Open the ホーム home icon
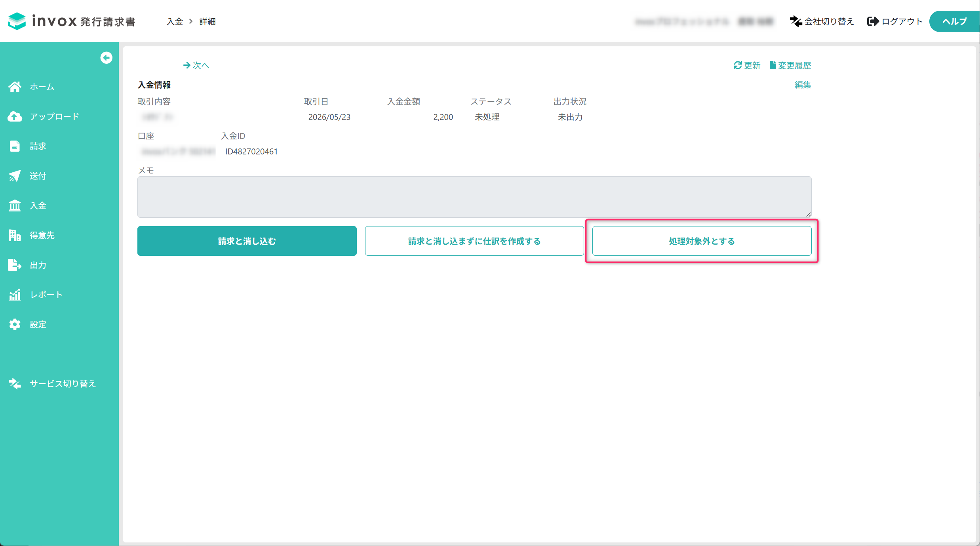This screenshot has height=546, width=980. tap(15, 87)
